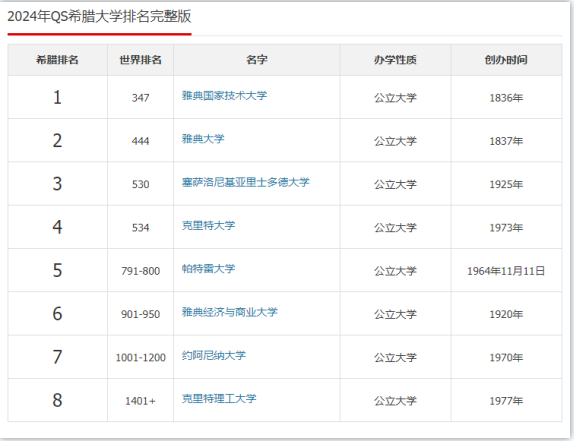The height and width of the screenshot is (441, 574).
Task: Select founding year 1920年
Action: 506,314
